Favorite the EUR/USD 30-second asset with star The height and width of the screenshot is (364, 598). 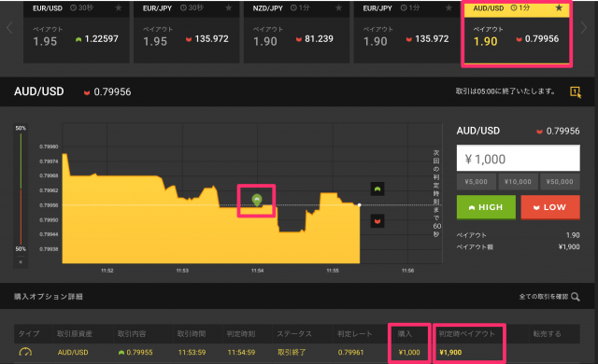coord(119,8)
